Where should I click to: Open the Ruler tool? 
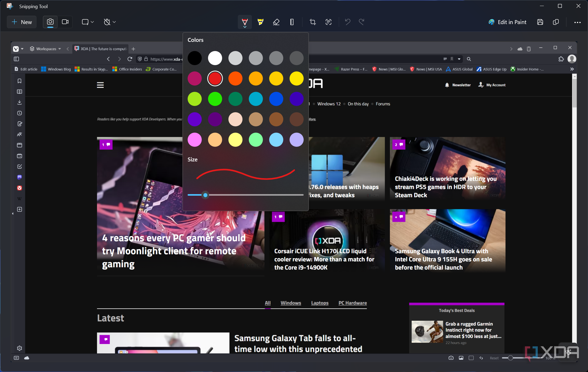(292, 22)
